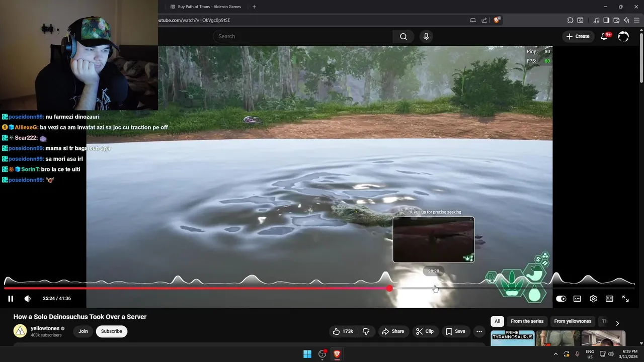Show hidden system tray icons chevron
The image size is (644, 362).
556,354
